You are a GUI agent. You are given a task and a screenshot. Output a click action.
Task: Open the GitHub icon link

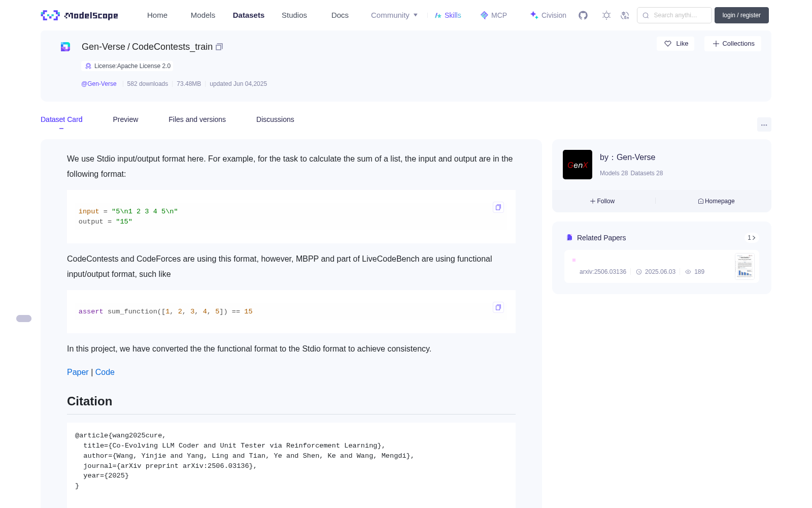583,15
